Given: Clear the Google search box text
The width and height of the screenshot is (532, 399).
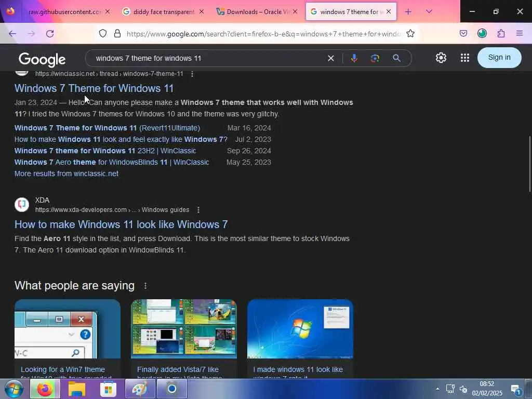Looking at the screenshot, I should point(331,58).
